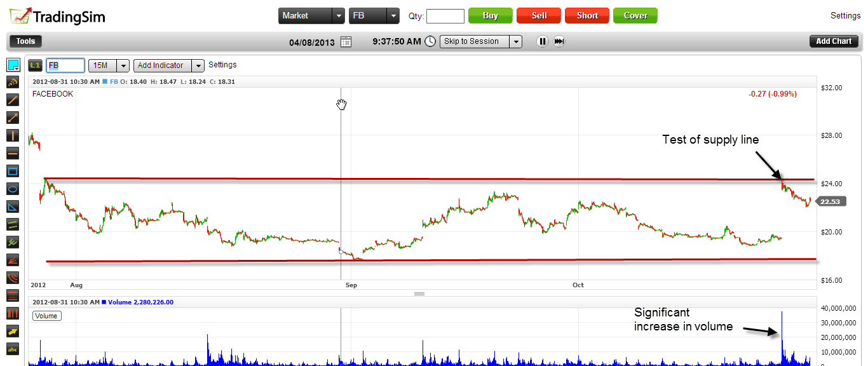The width and height of the screenshot is (868, 366).
Task: Pause the simulation playback
Action: point(542,41)
